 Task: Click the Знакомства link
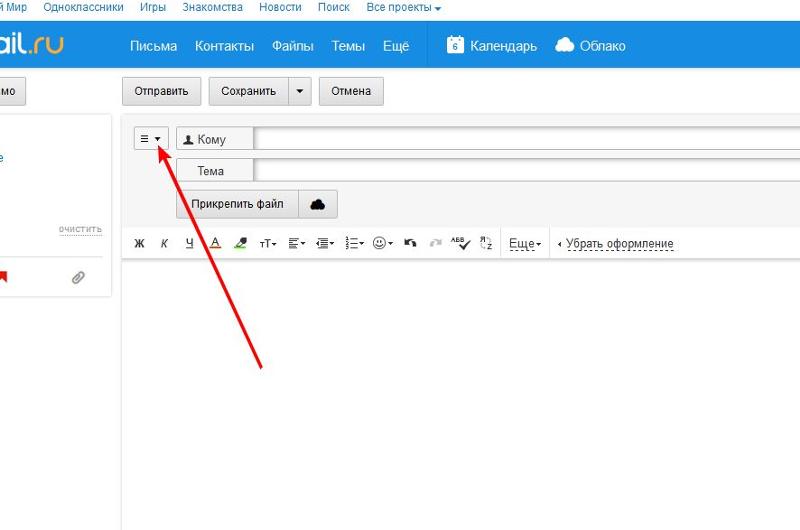click(213, 8)
